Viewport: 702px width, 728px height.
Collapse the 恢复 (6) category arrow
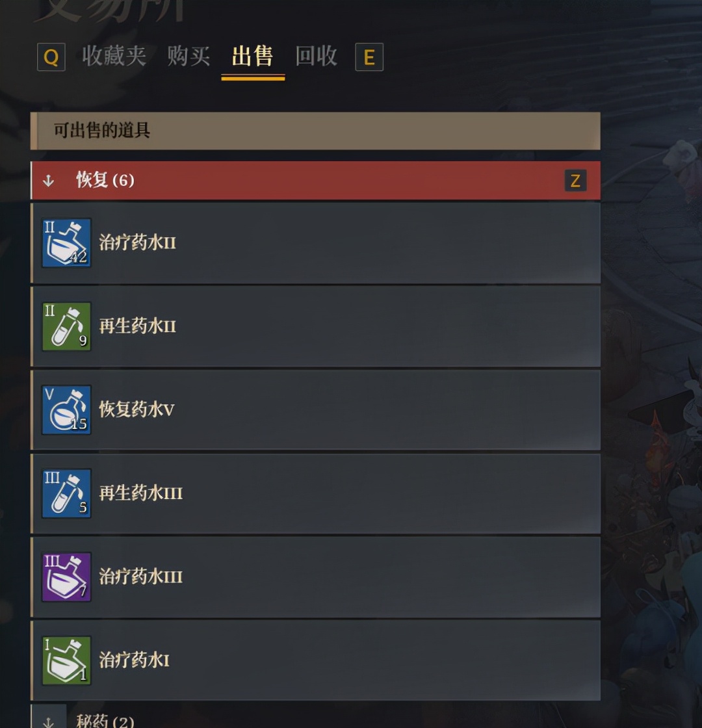tap(48, 181)
